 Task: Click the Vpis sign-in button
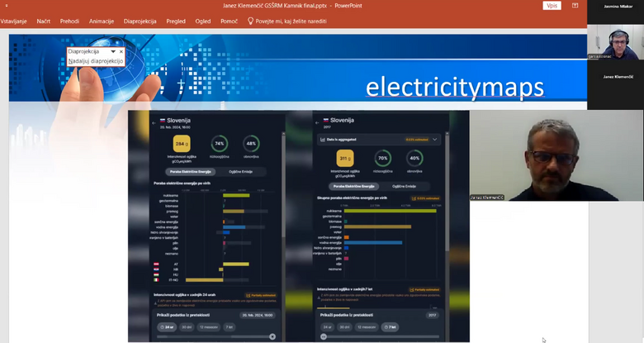(x=552, y=6)
